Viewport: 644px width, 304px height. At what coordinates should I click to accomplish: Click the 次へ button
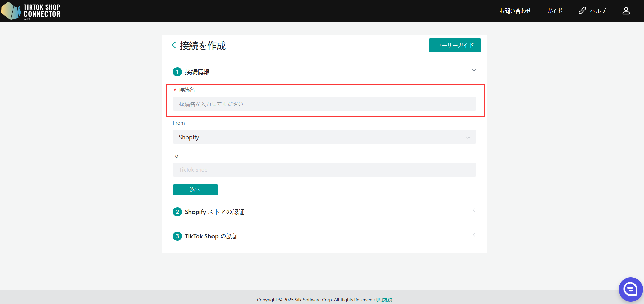196,190
